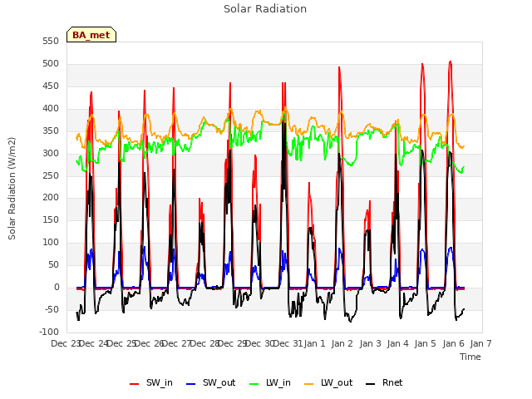532x399 pixels.
Task: Click the Time x-axis title
Action: [470, 357]
